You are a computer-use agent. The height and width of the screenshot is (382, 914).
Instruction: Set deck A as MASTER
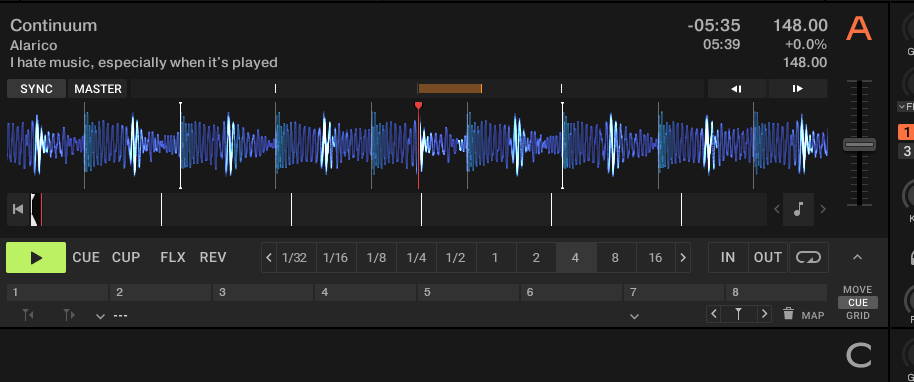click(x=98, y=89)
